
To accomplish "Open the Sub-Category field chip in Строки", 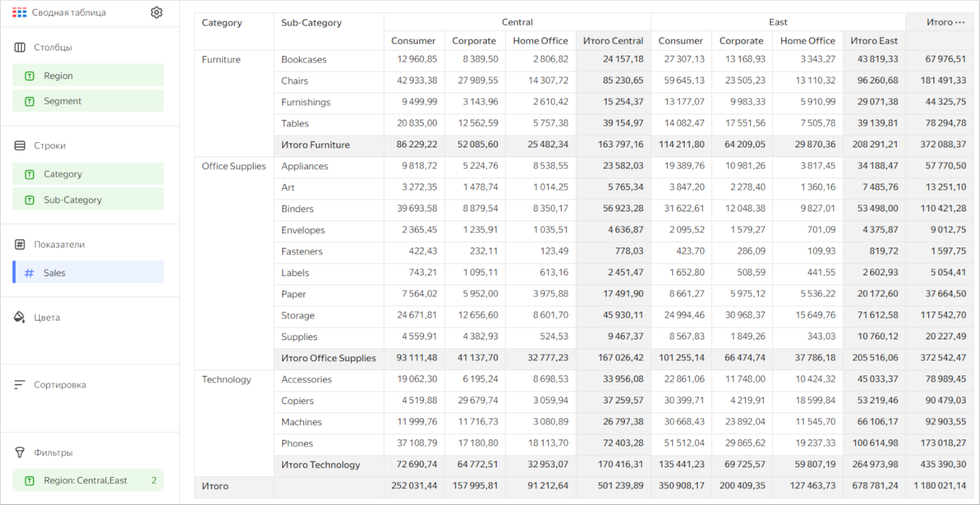I will pyautogui.click(x=87, y=199).
